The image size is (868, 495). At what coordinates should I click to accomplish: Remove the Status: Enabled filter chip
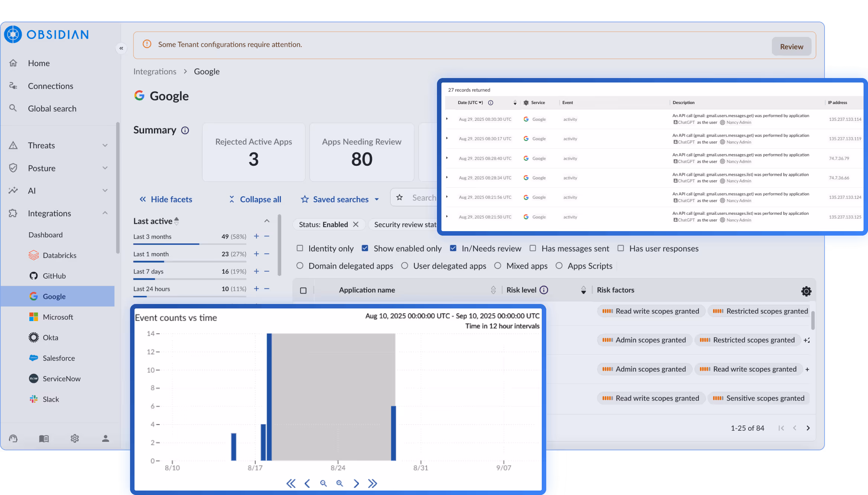[356, 224]
